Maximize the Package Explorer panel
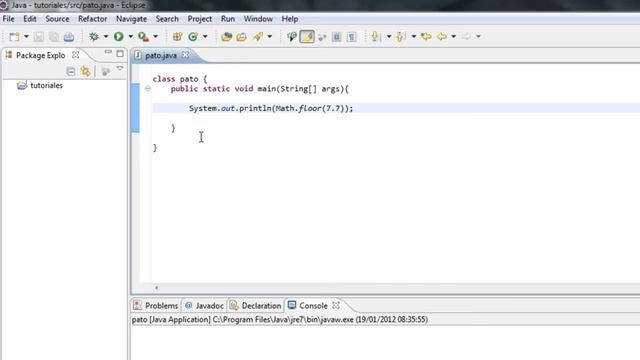The width and height of the screenshot is (640, 360). [120, 53]
